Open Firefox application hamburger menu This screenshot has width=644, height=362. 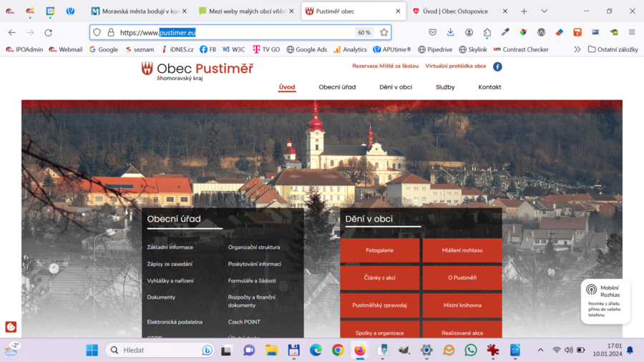tap(632, 32)
